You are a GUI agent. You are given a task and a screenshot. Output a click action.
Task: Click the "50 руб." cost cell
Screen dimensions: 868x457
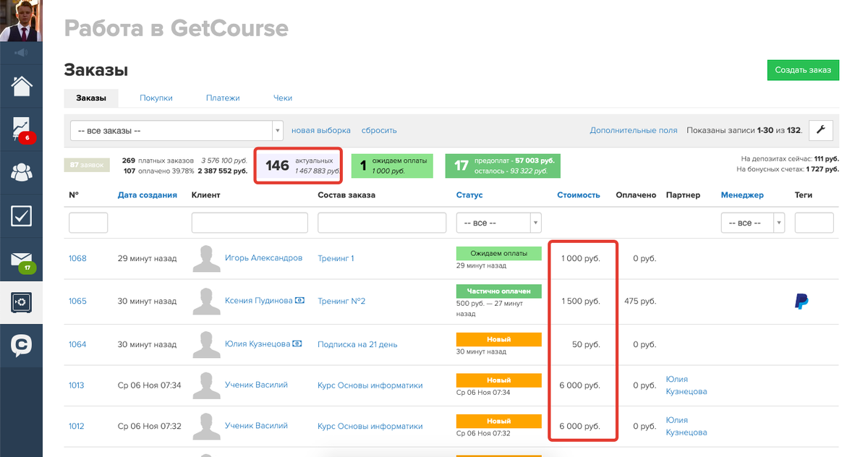click(x=586, y=345)
